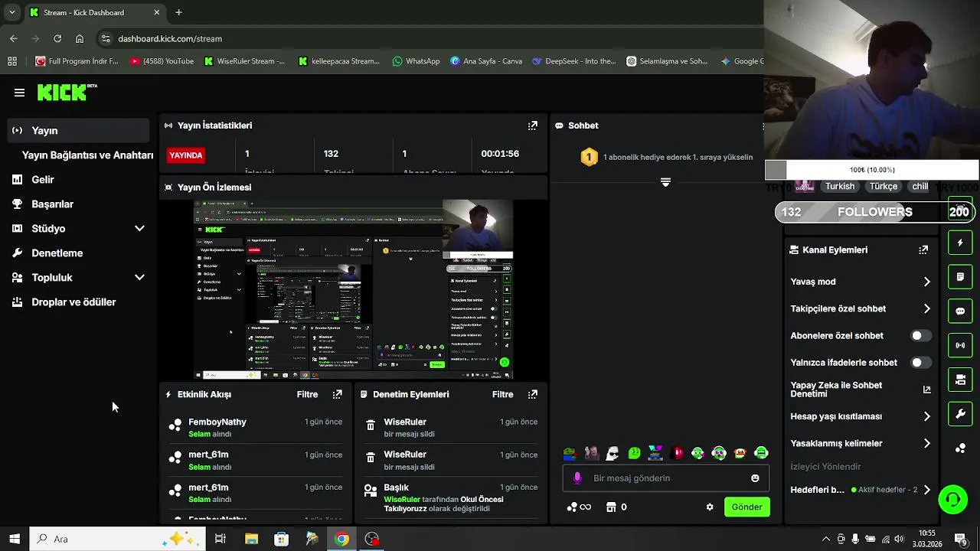Open the emoji picker in chat input
This screenshot has height=551, width=980.
(x=755, y=478)
